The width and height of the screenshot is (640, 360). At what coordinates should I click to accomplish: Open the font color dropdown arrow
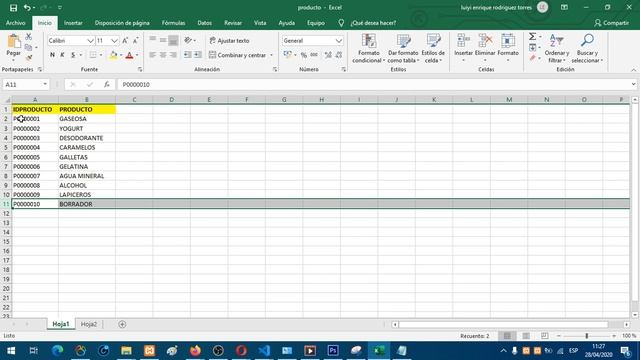[137, 55]
